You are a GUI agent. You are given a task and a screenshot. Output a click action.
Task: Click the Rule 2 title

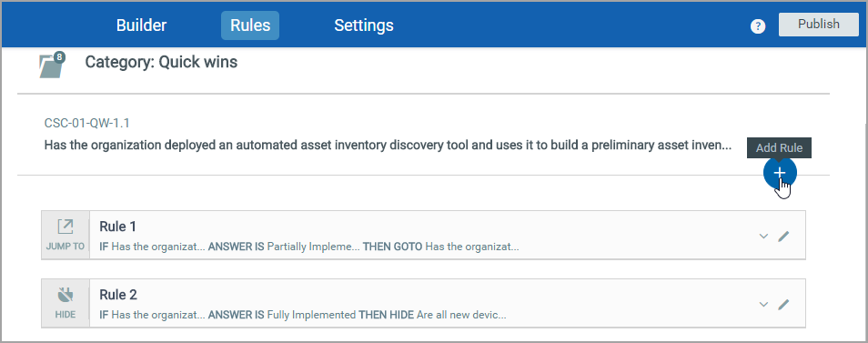(118, 294)
